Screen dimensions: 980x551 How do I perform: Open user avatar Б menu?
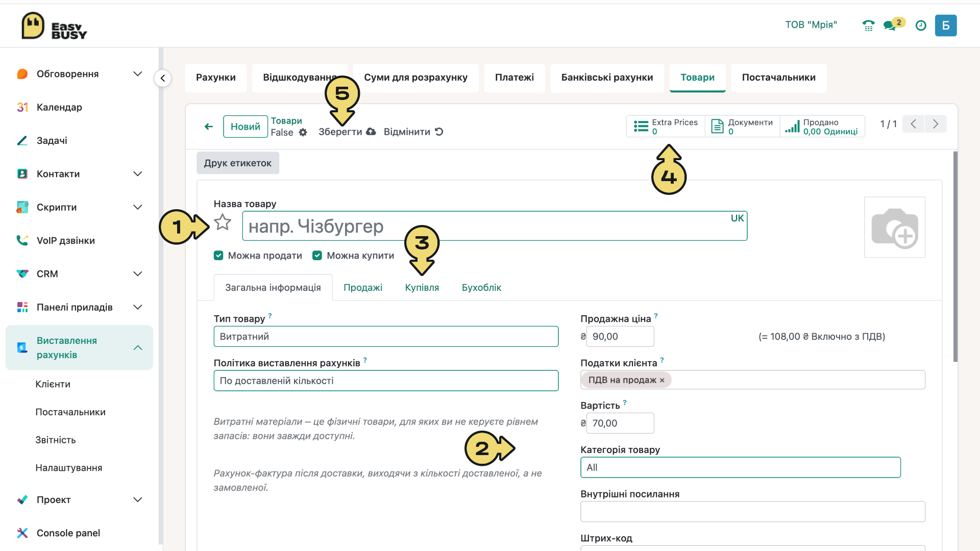[x=946, y=25]
